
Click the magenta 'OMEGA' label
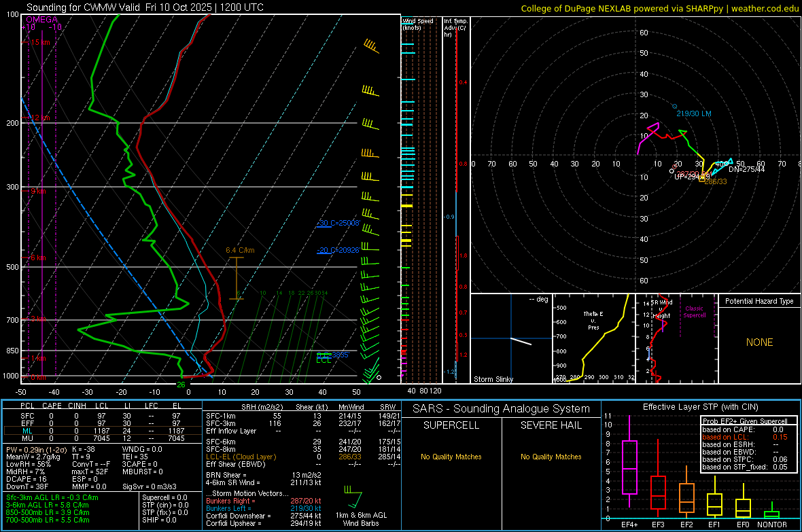click(x=42, y=20)
